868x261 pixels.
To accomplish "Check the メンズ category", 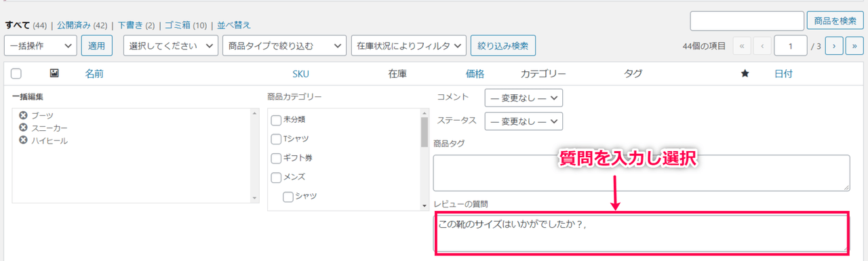I will click(276, 178).
